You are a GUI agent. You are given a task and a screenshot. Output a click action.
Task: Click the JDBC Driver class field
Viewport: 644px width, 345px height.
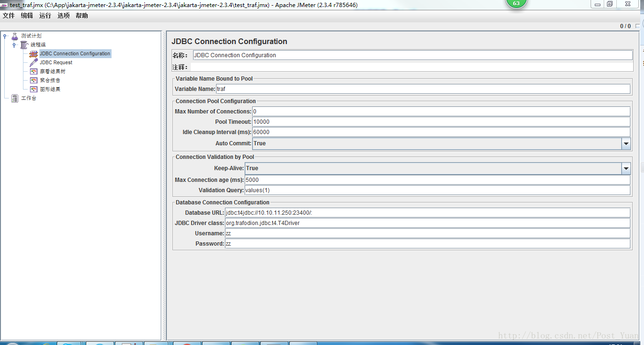427,223
